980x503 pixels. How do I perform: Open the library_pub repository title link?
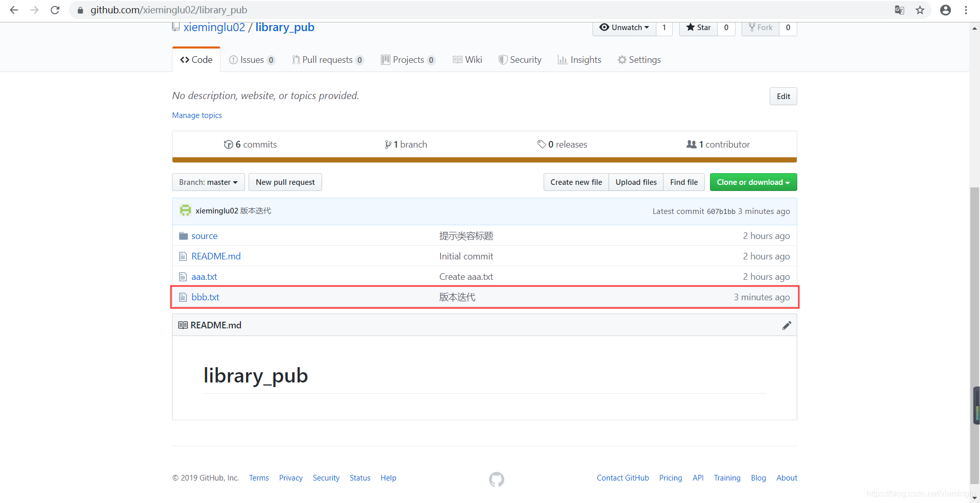(285, 28)
